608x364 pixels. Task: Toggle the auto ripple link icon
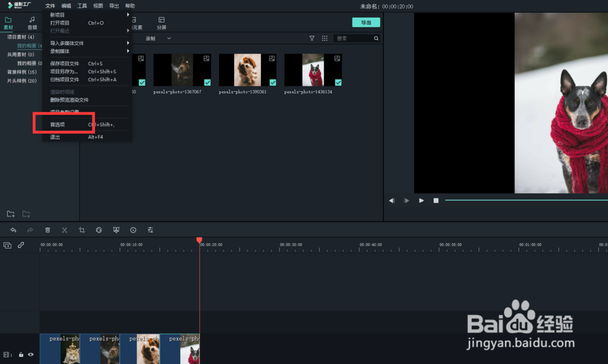tap(21, 245)
